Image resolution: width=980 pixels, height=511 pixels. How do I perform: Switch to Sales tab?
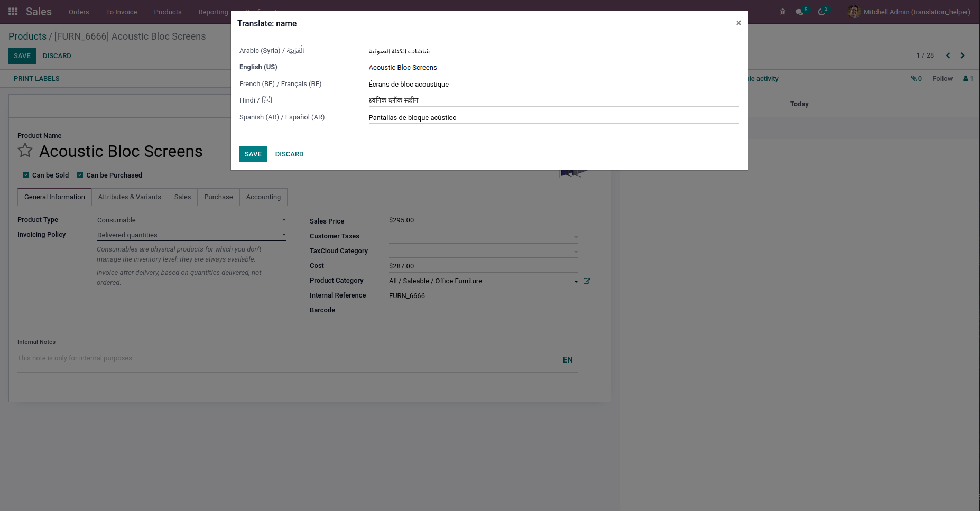pos(182,197)
